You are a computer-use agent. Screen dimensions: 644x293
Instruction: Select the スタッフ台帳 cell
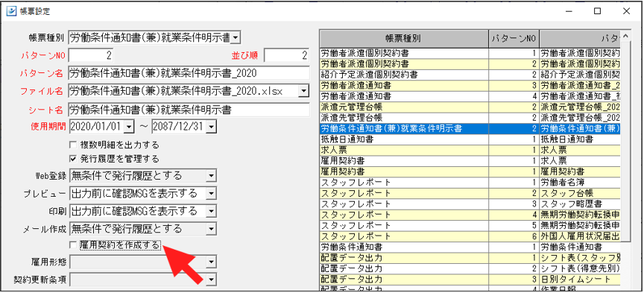pyautogui.click(x=580, y=193)
